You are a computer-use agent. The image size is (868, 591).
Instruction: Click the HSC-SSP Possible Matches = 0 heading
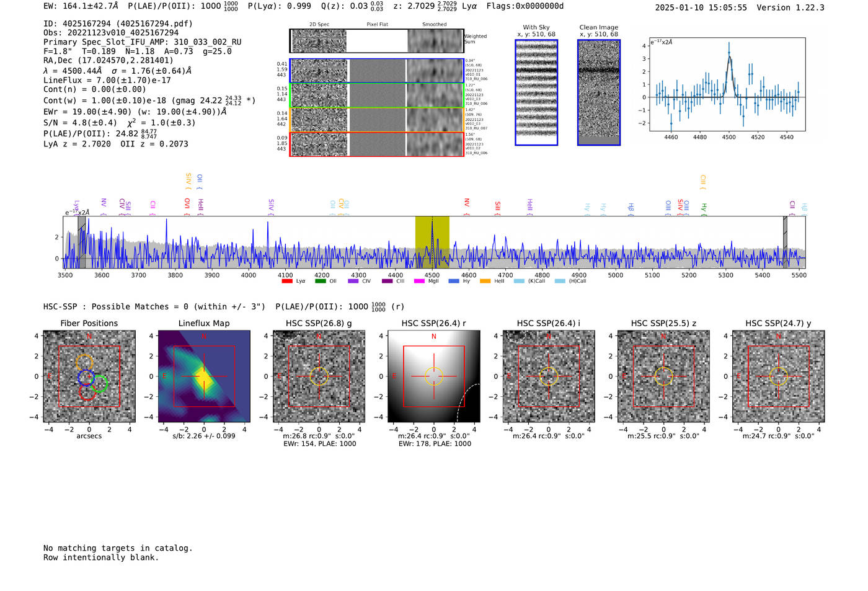(x=154, y=307)
